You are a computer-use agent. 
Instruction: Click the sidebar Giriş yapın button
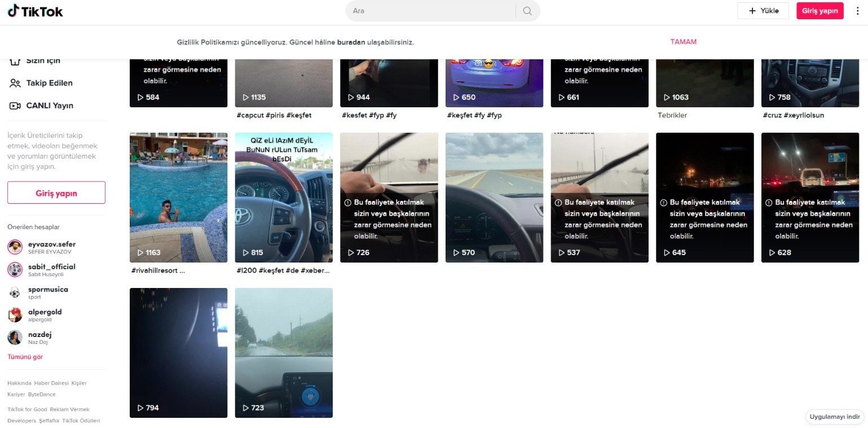click(x=56, y=193)
